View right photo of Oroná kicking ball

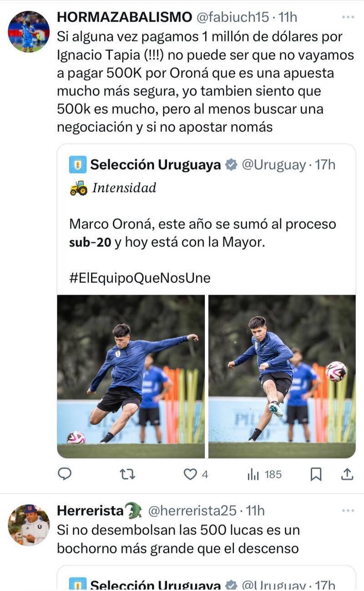pos(282,376)
